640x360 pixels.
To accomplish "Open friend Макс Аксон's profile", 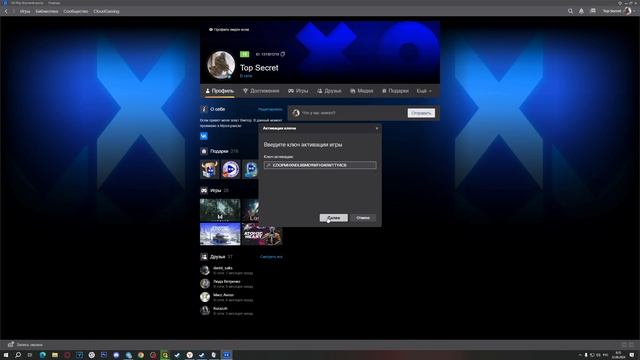I will (223, 295).
